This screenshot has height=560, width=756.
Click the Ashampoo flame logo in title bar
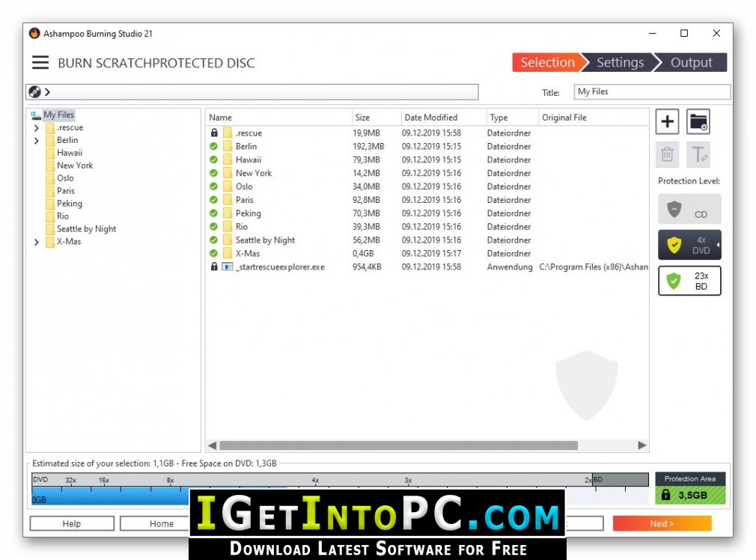coord(34,33)
